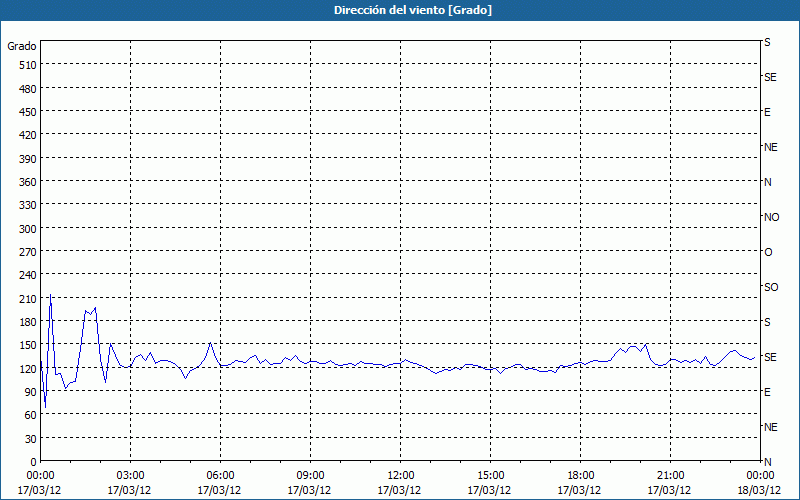Screen dimensions: 800x500
Task: Click the title 'Dirección del viento [Grado]'
Action: pyautogui.click(x=413, y=10)
